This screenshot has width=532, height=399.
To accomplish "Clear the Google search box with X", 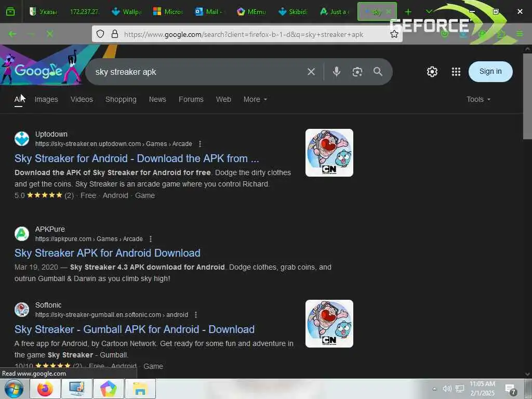I will [x=311, y=72].
